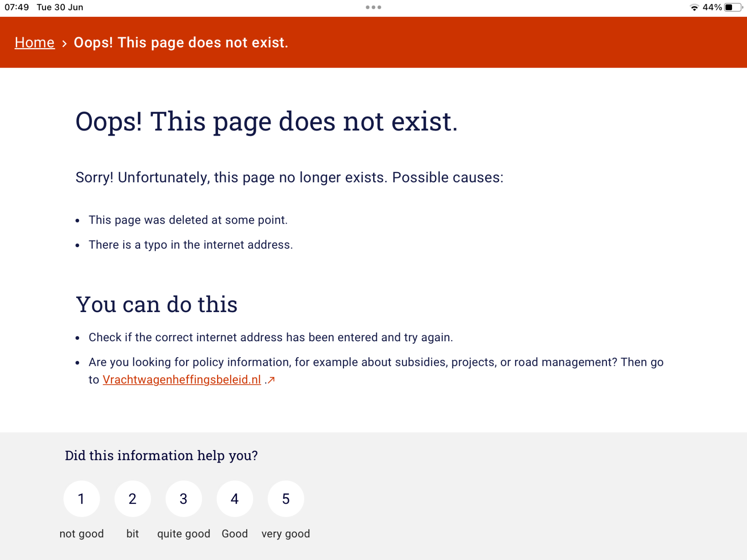Tap the breadcrumb chevron separator
The image size is (747, 560).
click(65, 44)
